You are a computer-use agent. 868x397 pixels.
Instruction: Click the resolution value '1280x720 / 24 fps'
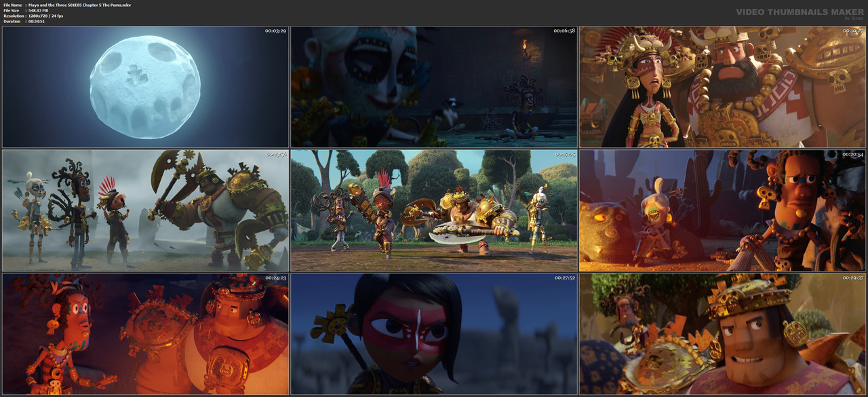pos(45,16)
